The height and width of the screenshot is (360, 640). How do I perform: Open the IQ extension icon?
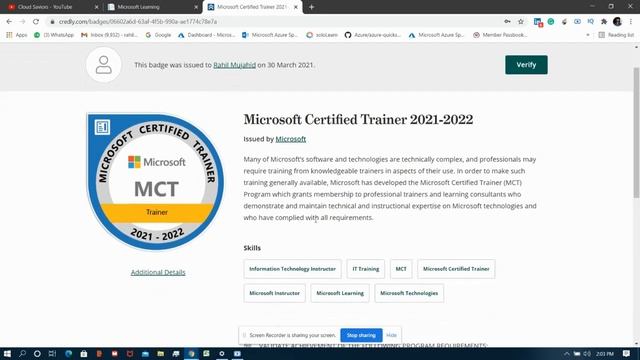[x=591, y=22]
